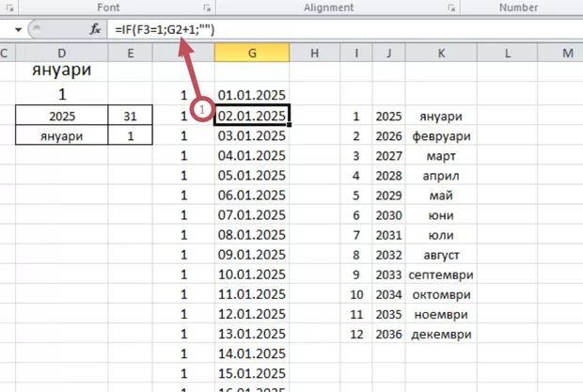
Task: Click the cell with year 2033
Action: tap(389, 274)
